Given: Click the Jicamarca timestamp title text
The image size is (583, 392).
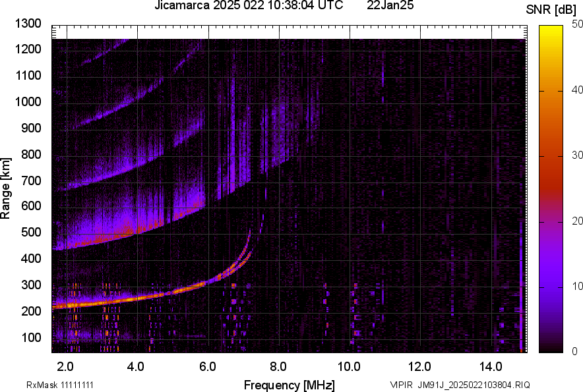Looking at the screenshot, I should tap(249, 6).
